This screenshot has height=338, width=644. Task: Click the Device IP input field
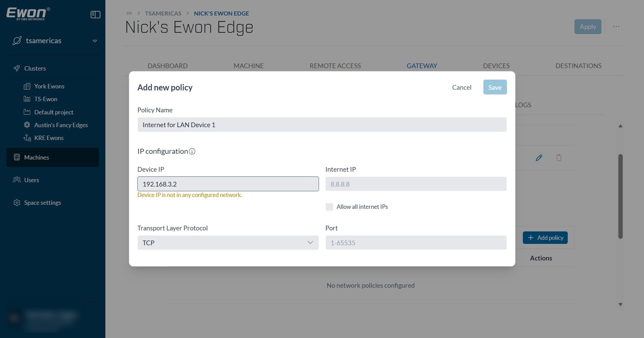point(228,184)
